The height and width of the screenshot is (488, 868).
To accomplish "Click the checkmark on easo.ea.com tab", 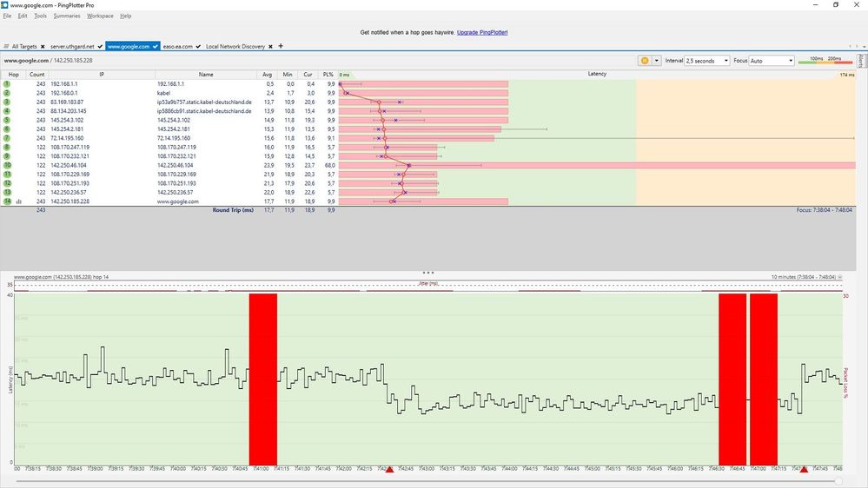I will [x=198, y=47].
